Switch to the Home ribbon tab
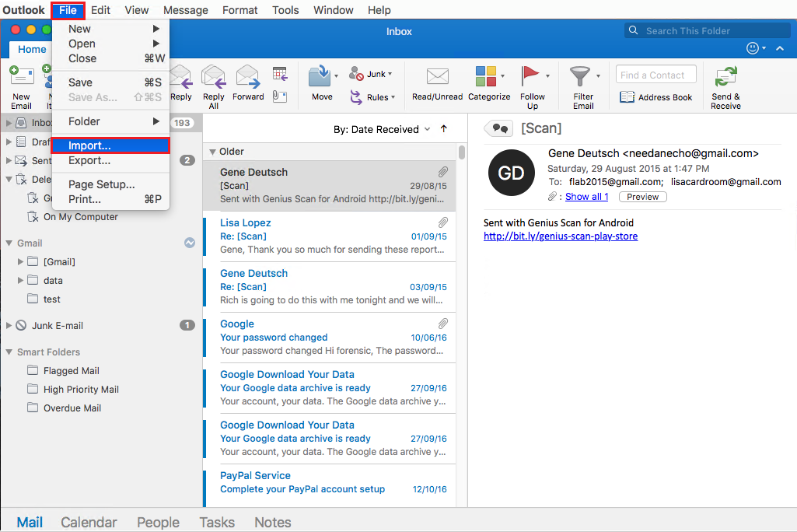The width and height of the screenshot is (797, 532). [x=32, y=49]
